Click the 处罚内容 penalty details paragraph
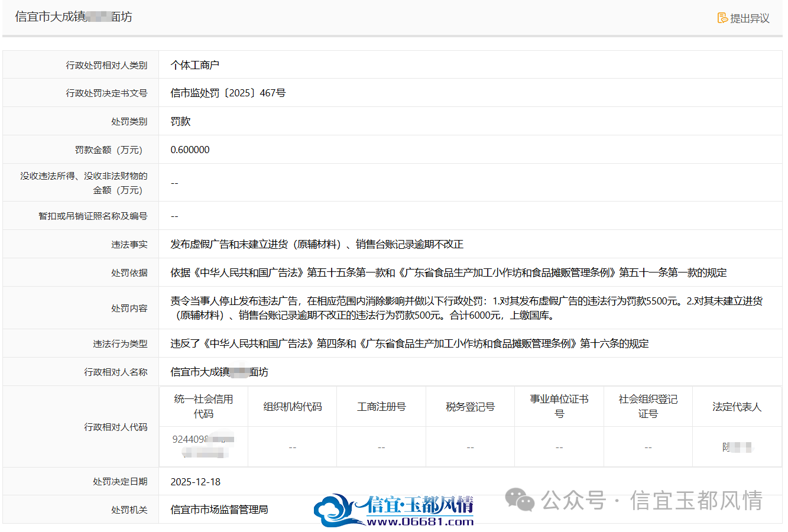 click(466, 308)
